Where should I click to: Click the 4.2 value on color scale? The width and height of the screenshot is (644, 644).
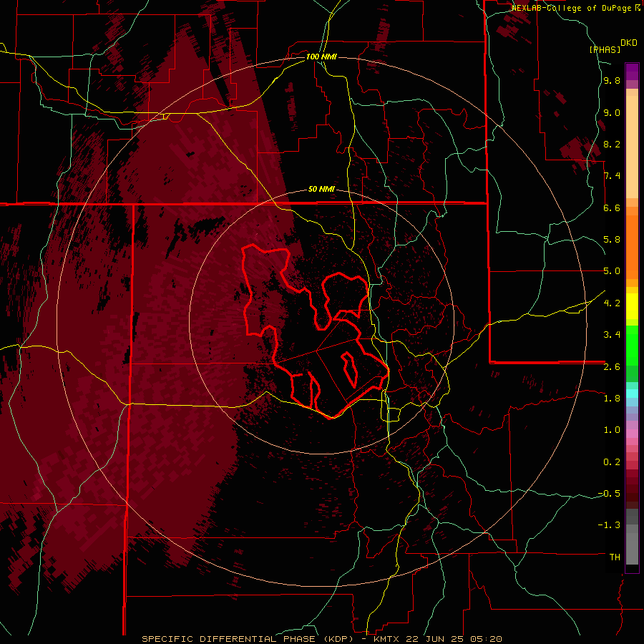click(612, 303)
